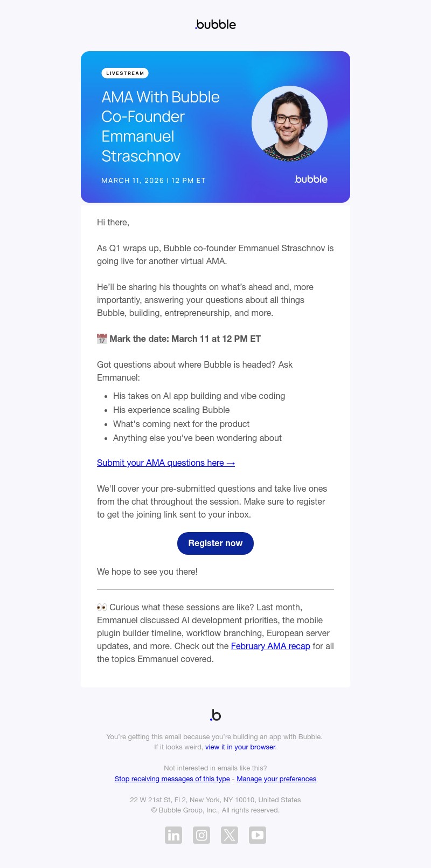Screen dimensions: 431x868
Task: Click the 'MARCH 11, 2026 | 12 PM ET' text
Action: (x=153, y=180)
